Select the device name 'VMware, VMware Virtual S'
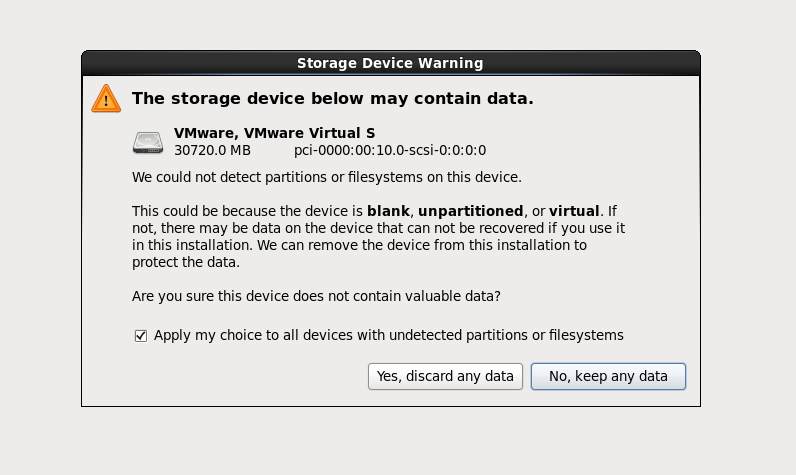 (274, 133)
